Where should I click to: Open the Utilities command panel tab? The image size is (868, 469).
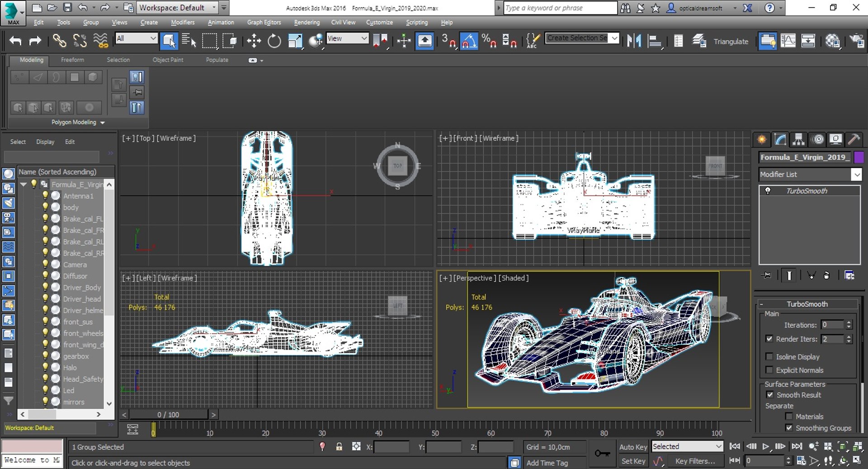pyautogui.click(x=854, y=139)
